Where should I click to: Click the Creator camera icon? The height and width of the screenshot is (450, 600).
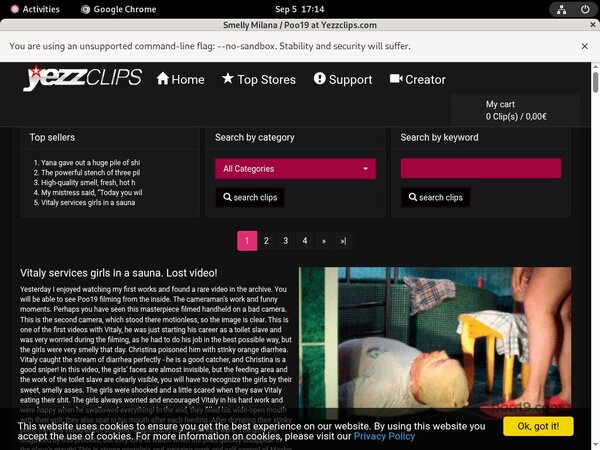[x=396, y=79]
